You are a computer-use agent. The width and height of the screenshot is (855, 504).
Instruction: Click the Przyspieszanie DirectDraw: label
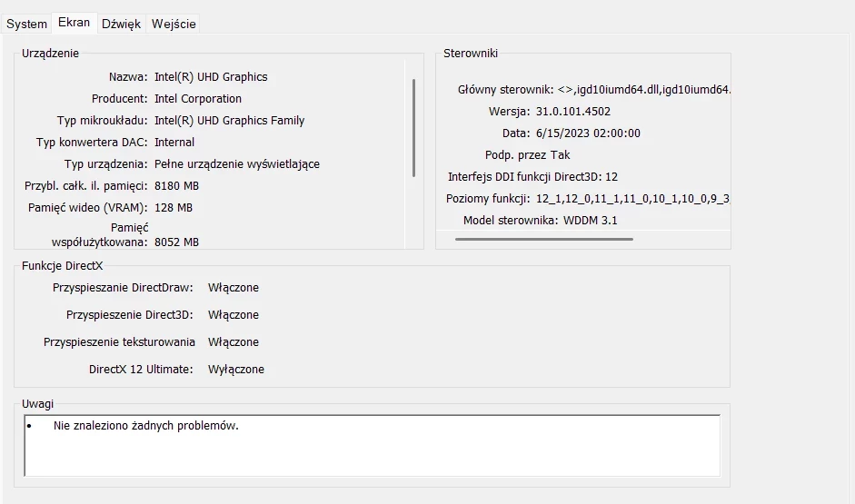pos(123,288)
